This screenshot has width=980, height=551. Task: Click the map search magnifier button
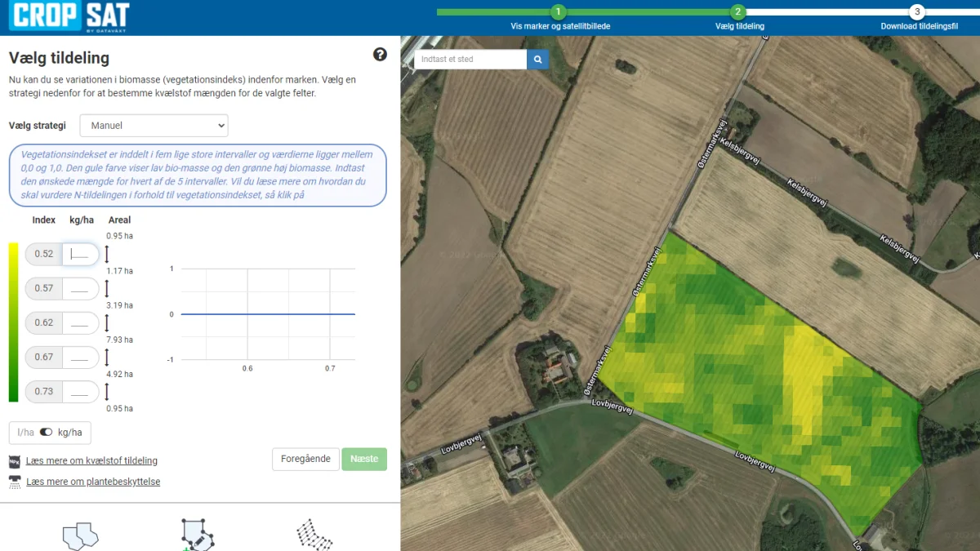point(538,60)
